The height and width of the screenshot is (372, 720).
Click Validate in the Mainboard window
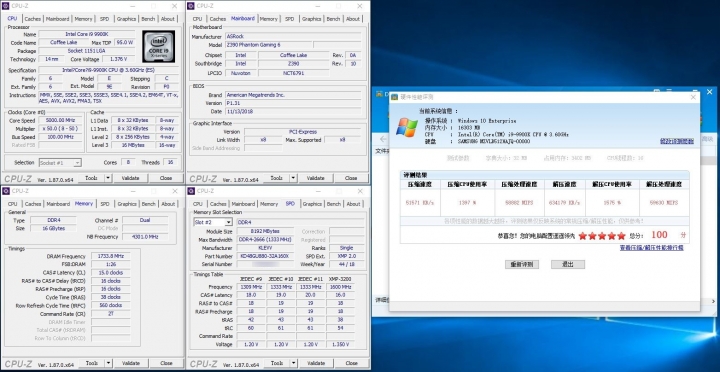[x=315, y=178]
